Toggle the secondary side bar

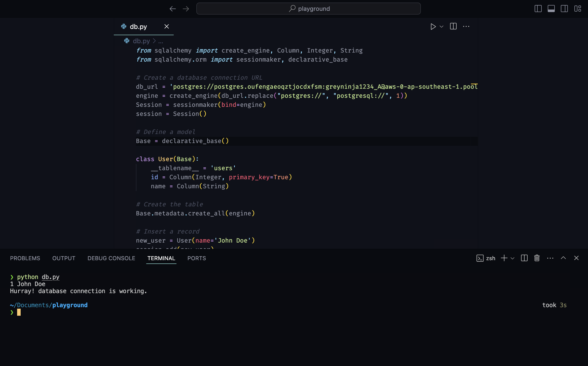564,9
